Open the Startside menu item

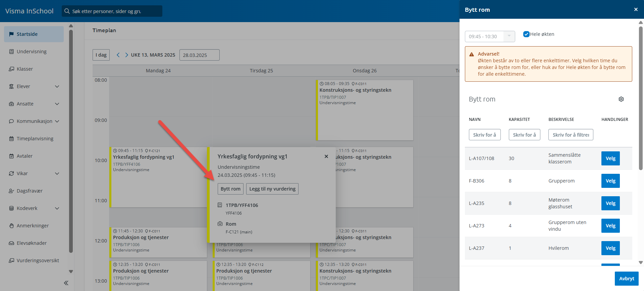click(34, 34)
